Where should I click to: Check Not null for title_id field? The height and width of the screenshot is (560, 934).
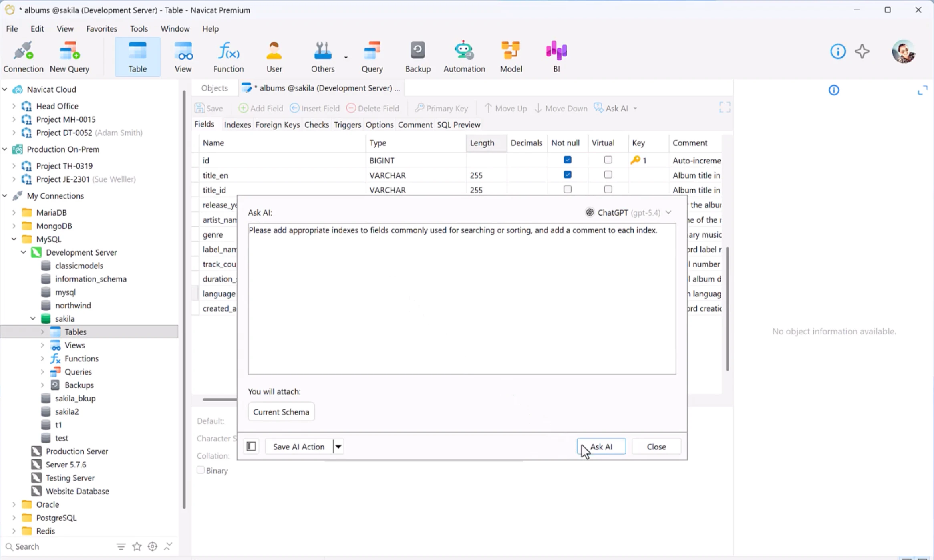click(567, 189)
